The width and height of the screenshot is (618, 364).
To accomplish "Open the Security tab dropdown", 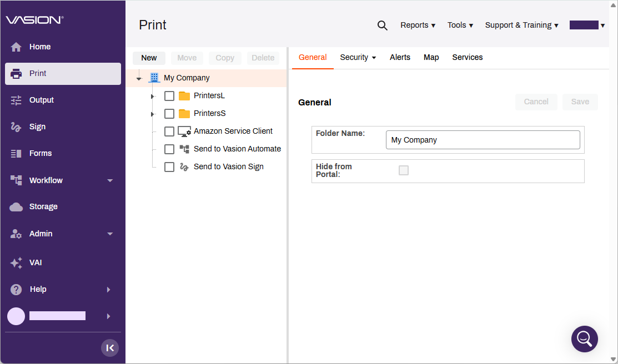I will [358, 58].
